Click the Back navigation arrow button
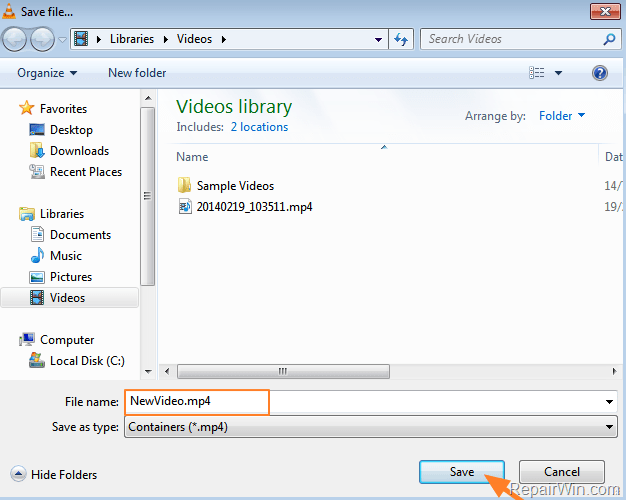Image resolution: width=626 pixels, height=500 pixels. tap(14, 39)
